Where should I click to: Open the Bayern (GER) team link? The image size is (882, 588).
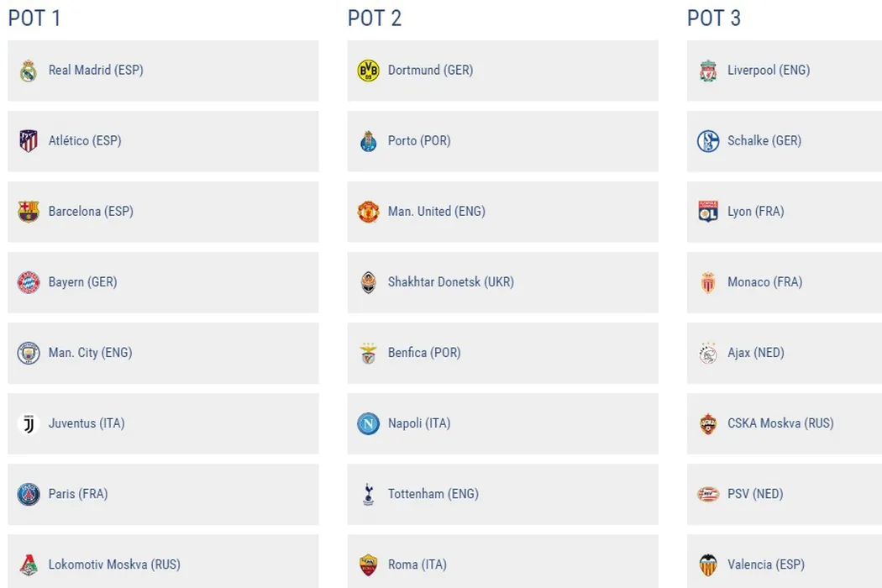(82, 282)
